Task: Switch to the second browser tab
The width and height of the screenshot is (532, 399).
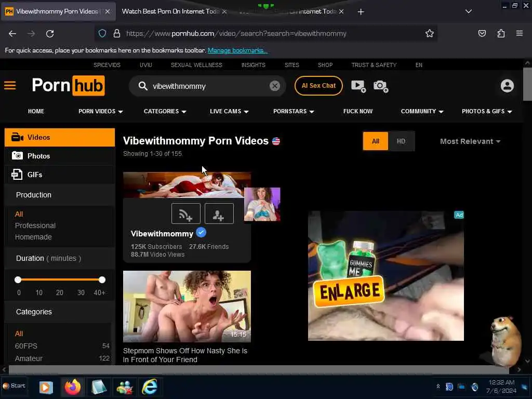Action: coord(173,11)
